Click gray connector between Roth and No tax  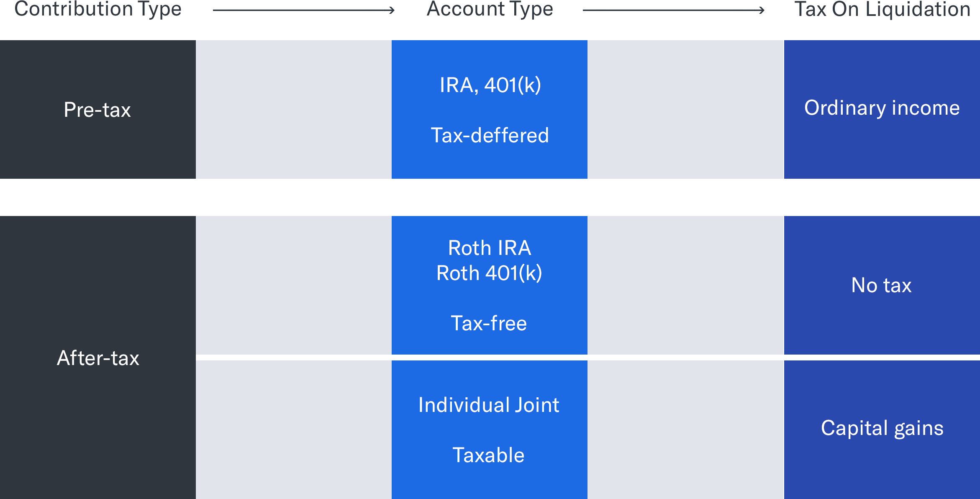coord(685,285)
